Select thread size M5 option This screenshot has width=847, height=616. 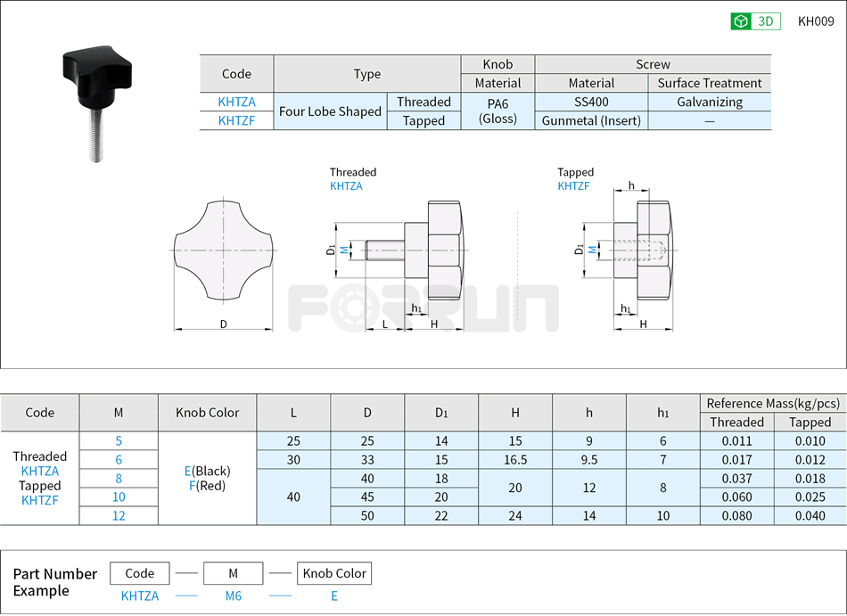tap(119, 440)
